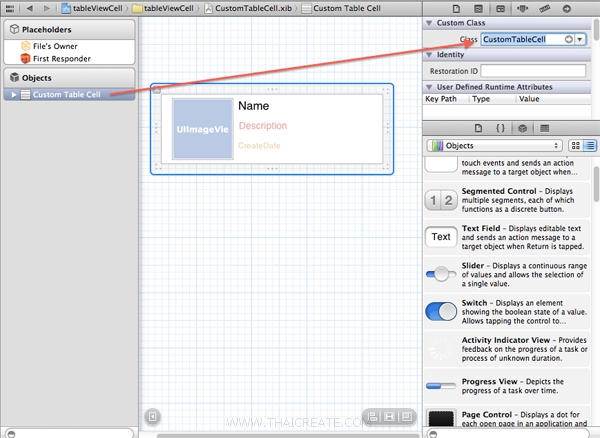
Task: Show the File inspector
Action: (x=456, y=8)
